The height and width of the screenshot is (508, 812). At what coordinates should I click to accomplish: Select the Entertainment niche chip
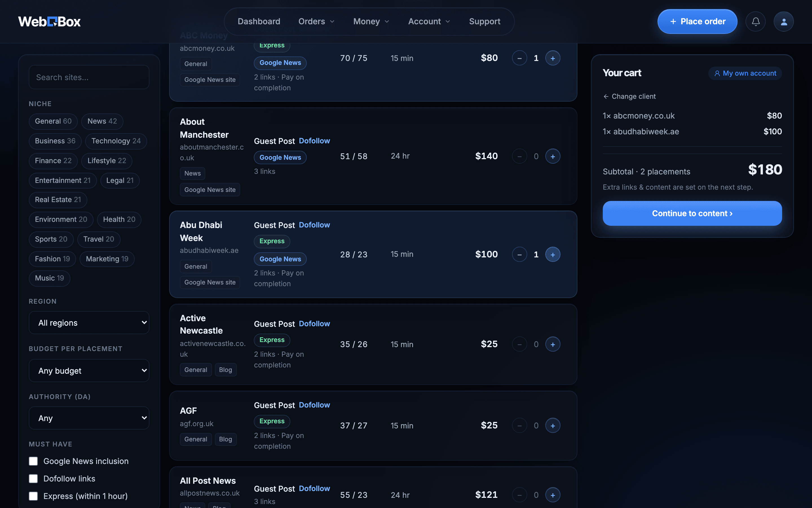63,180
